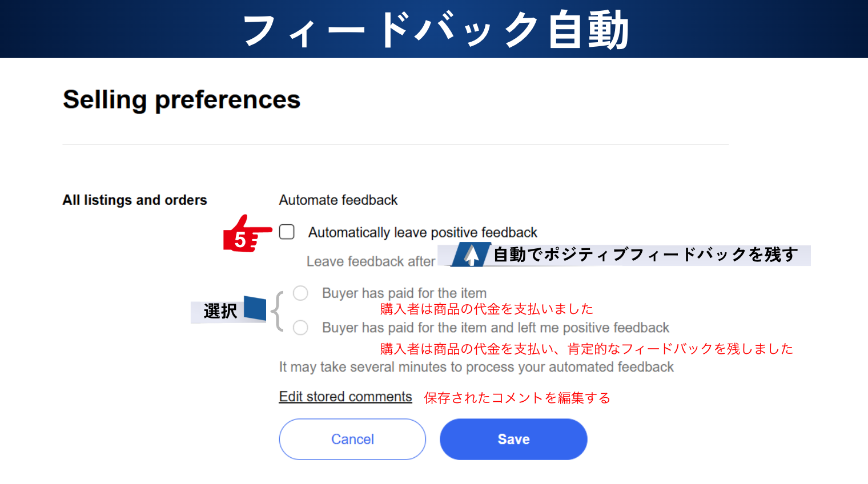This screenshot has height=484, width=868.
Task: Click the red 保存されたコメントを編集する annotation
Action: pyautogui.click(x=517, y=398)
